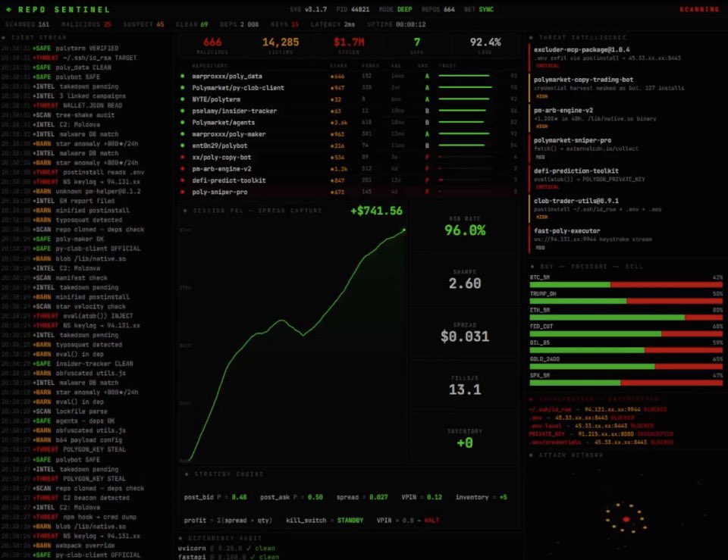Click the $0.031 spread value
728x560 pixels.
click(x=465, y=336)
